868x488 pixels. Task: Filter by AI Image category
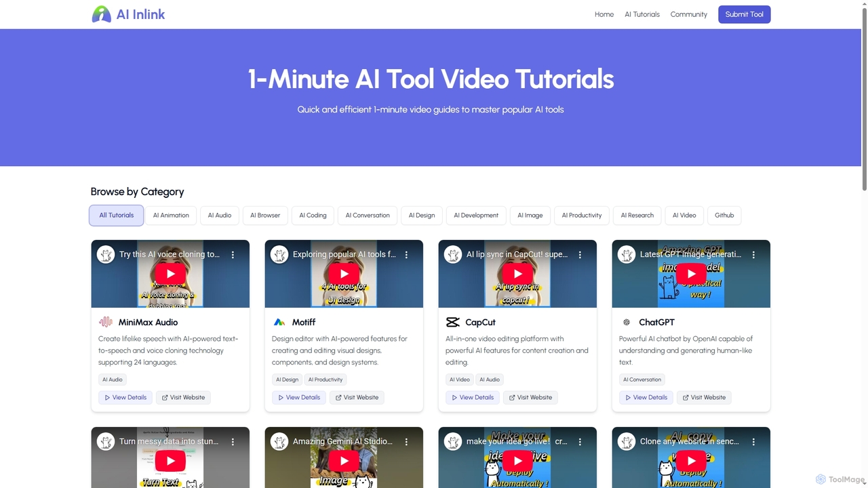(x=530, y=216)
